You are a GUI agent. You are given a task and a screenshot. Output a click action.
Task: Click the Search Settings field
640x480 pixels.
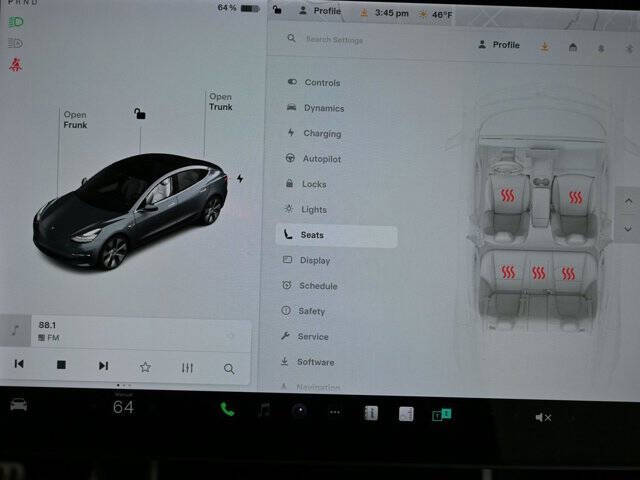(334, 40)
